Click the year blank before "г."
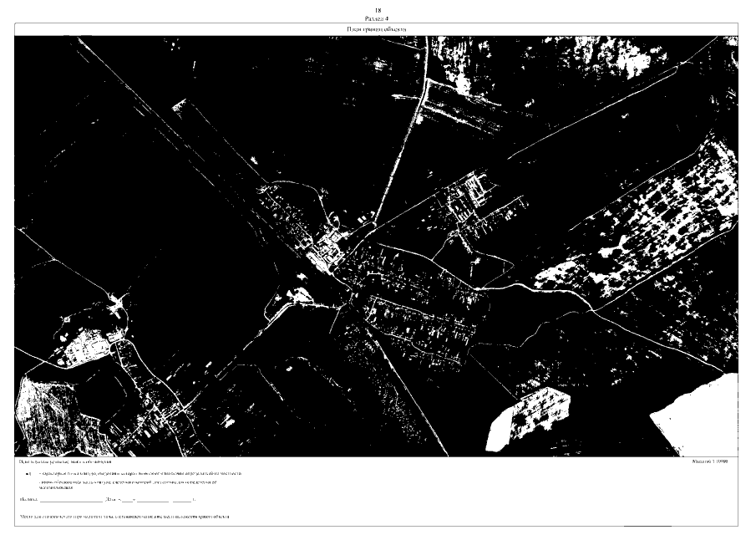The image size is (756, 535). point(181,500)
